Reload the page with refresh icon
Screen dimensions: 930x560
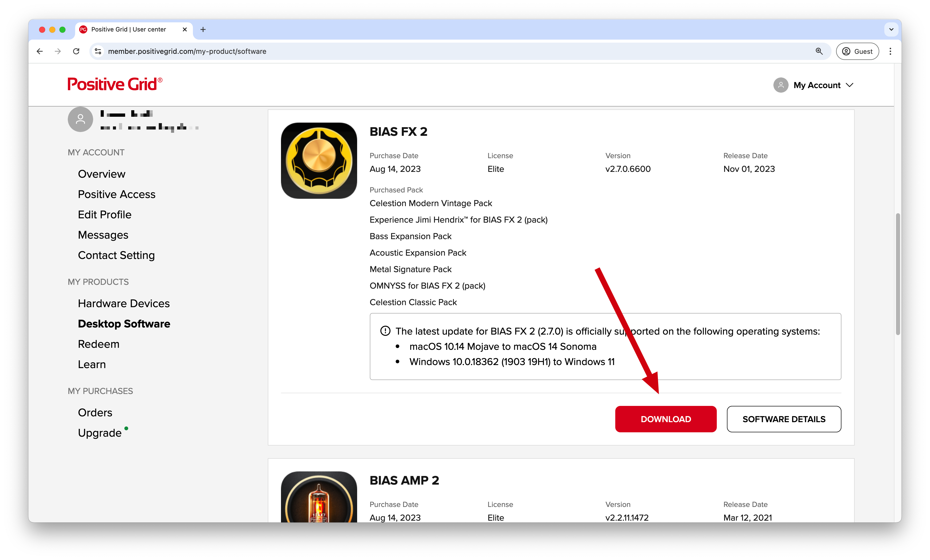[x=76, y=51]
